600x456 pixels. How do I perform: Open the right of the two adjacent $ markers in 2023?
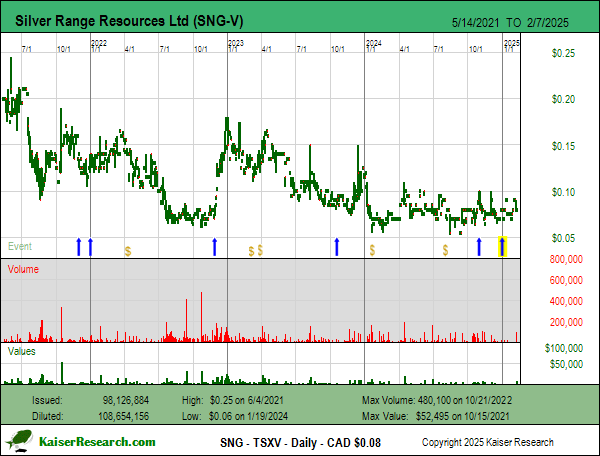coord(260,251)
